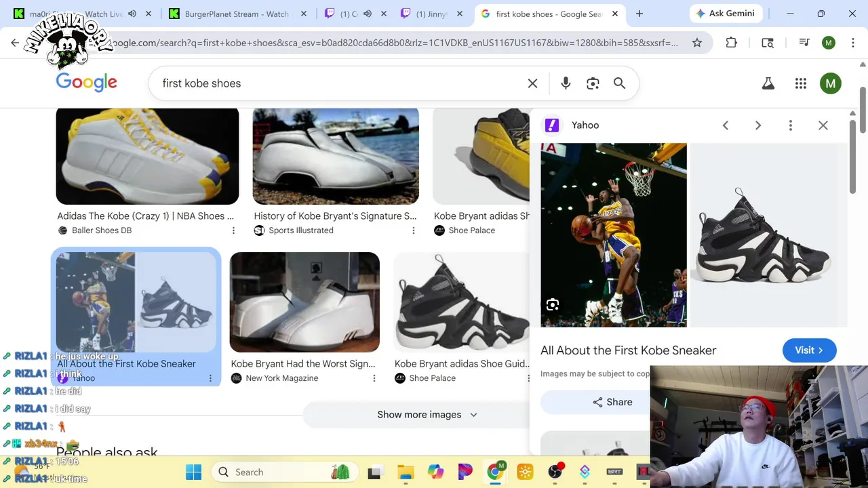Image resolution: width=868 pixels, height=488 pixels.
Task: Open the Google account avatar M
Action: [831, 83]
